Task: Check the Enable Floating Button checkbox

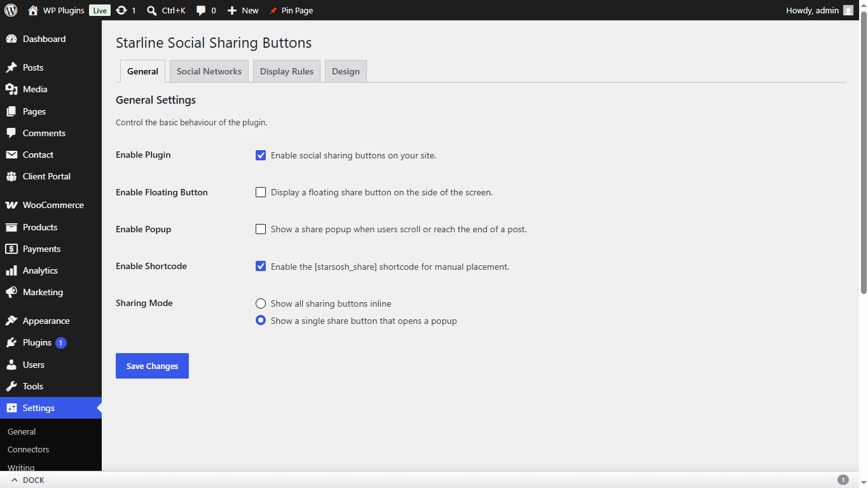Action: [x=261, y=192]
